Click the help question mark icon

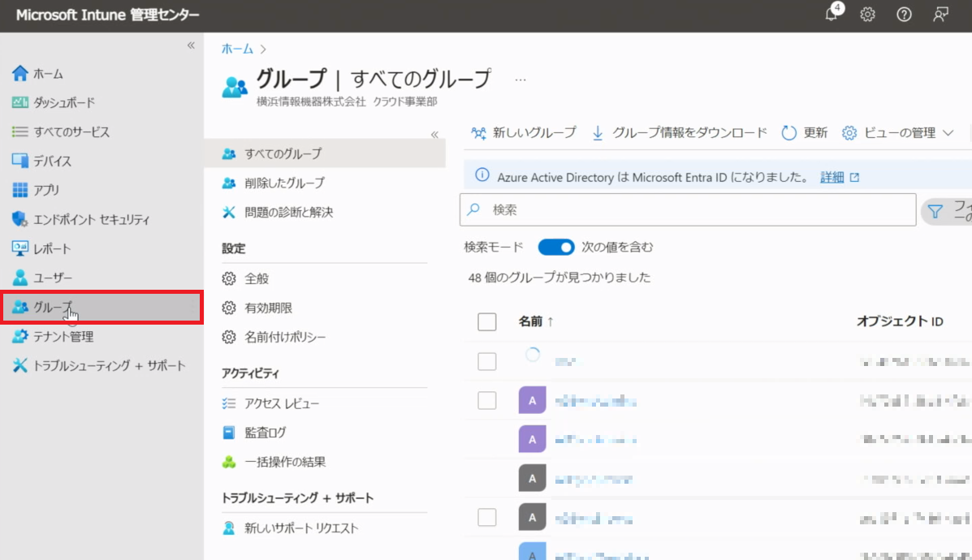904,15
